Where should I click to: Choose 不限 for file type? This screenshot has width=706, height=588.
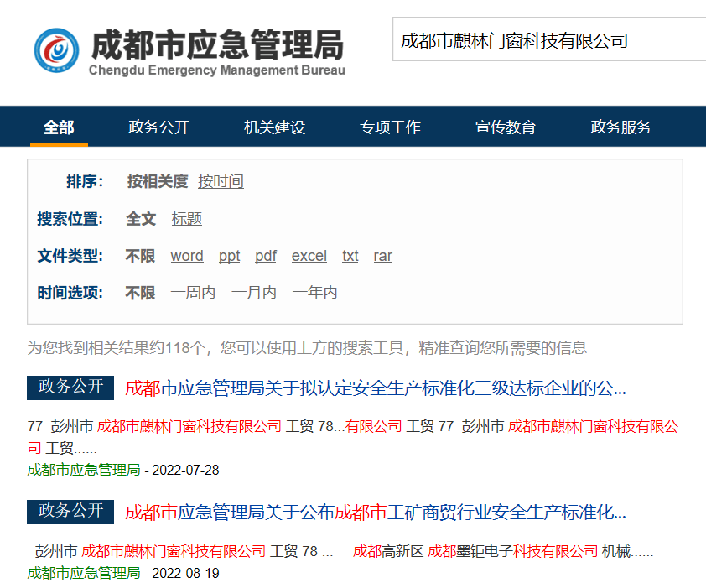140,256
